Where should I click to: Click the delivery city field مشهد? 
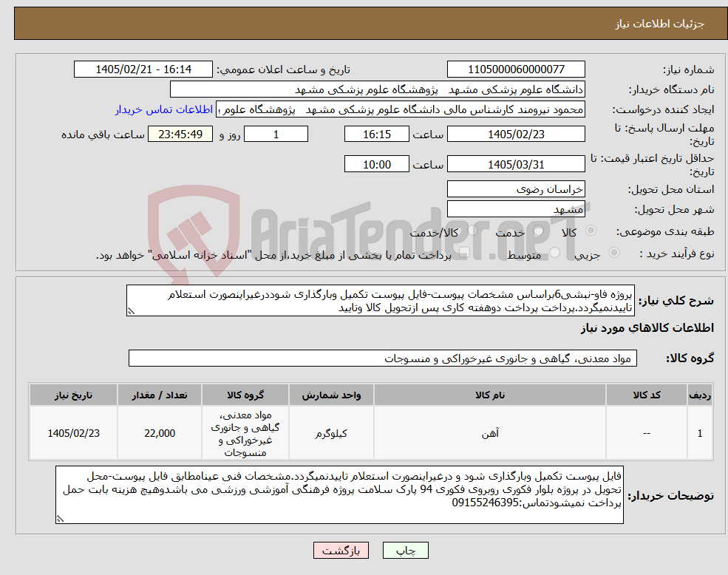click(516, 209)
